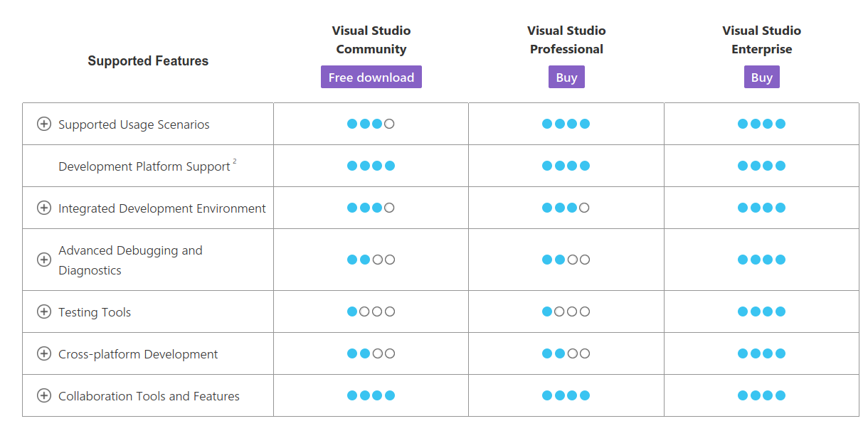Click the rating indicator for Professional Testing Tools
The image size is (868, 426).
[566, 311]
